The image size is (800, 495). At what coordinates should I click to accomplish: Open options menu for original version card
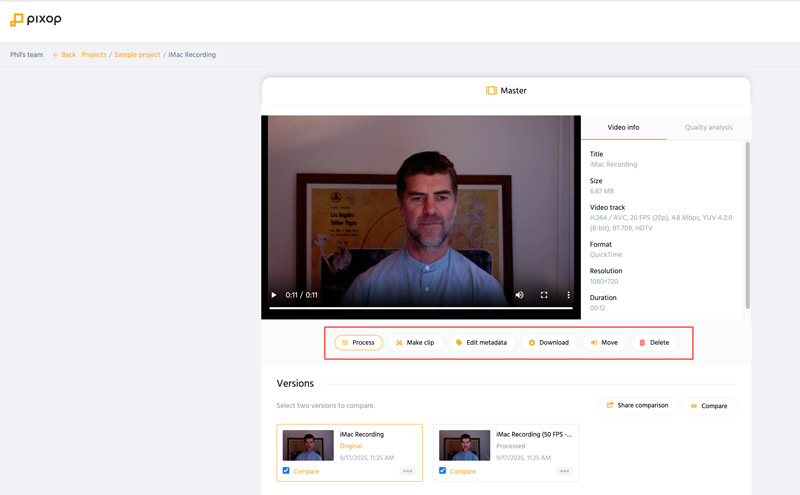tap(407, 471)
